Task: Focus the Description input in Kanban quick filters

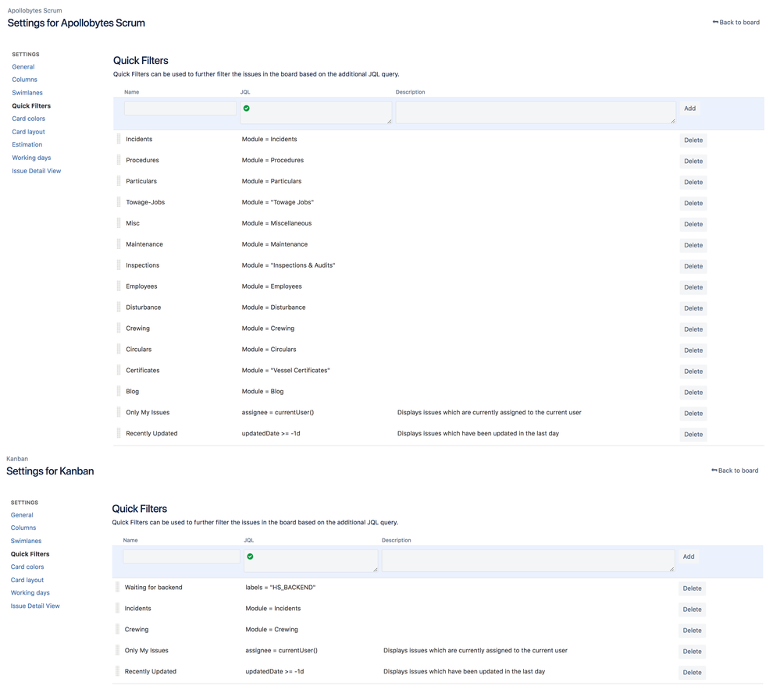Action: 529,561
